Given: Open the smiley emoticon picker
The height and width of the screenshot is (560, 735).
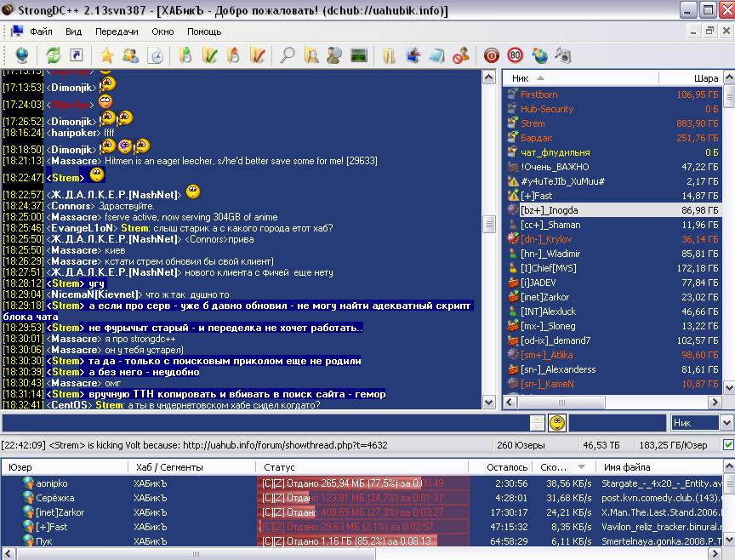Looking at the screenshot, I should (x=557, y=422).
